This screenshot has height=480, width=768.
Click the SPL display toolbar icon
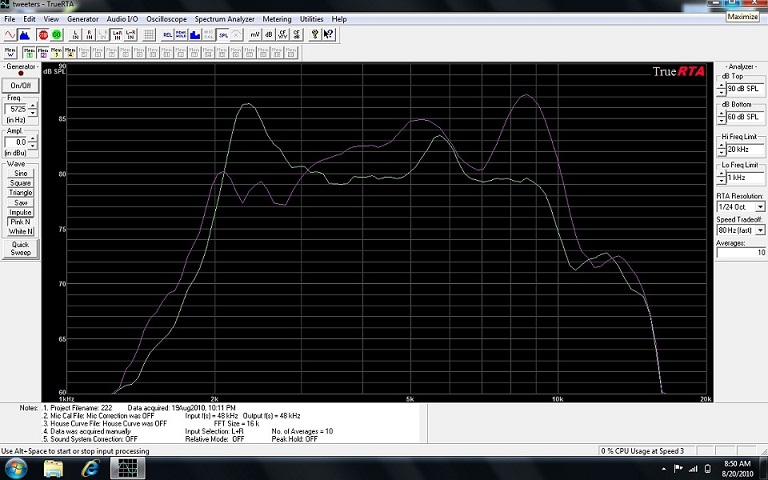(223, 34)
